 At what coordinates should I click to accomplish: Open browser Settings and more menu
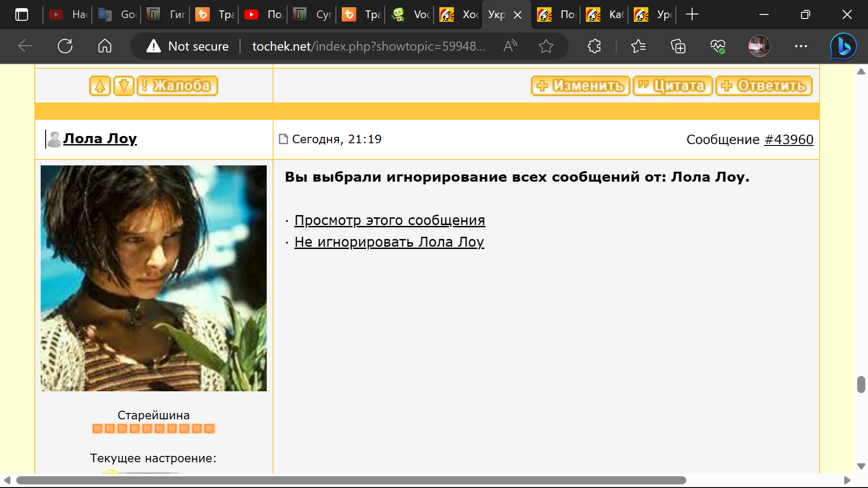[801, 46]
